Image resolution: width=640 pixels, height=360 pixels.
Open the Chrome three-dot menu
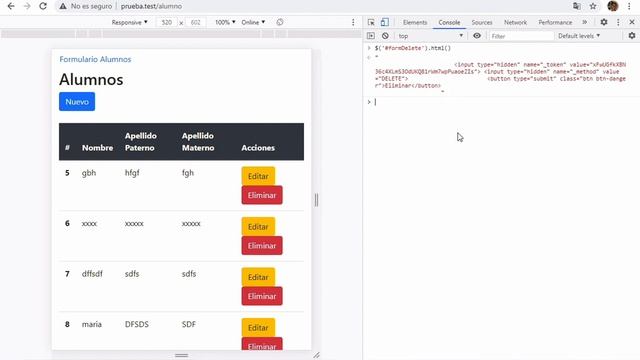click(x=629, y=6)
